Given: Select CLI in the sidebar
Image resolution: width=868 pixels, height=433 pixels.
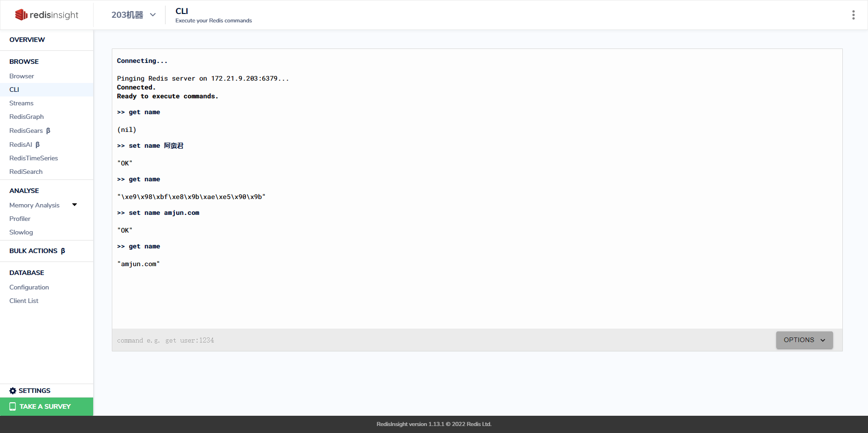Looking at the screenshot, I should (14, 89).
